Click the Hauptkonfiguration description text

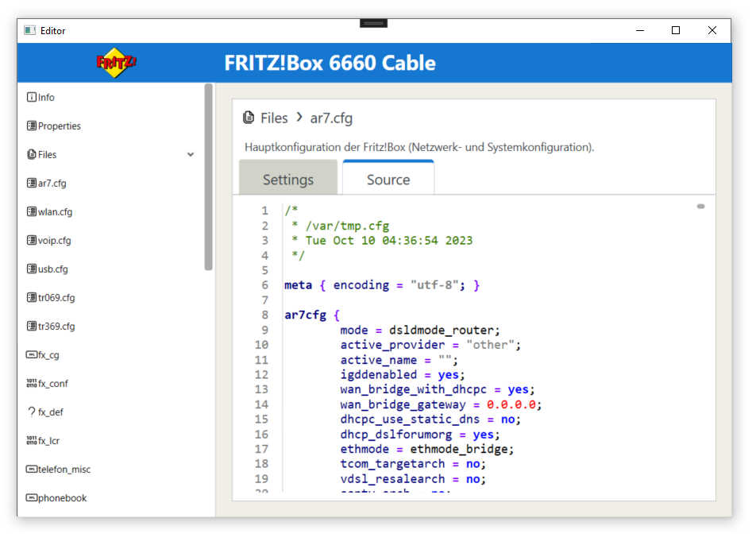coord(419,147)
